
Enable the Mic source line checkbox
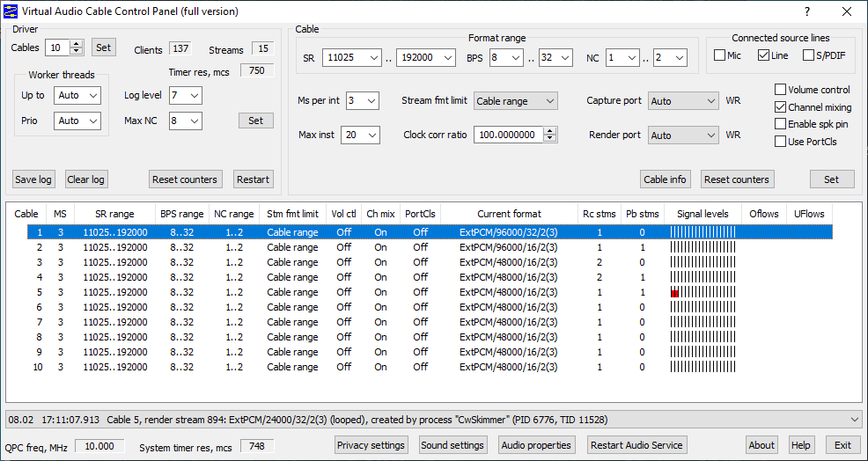(x=719, y=55)
